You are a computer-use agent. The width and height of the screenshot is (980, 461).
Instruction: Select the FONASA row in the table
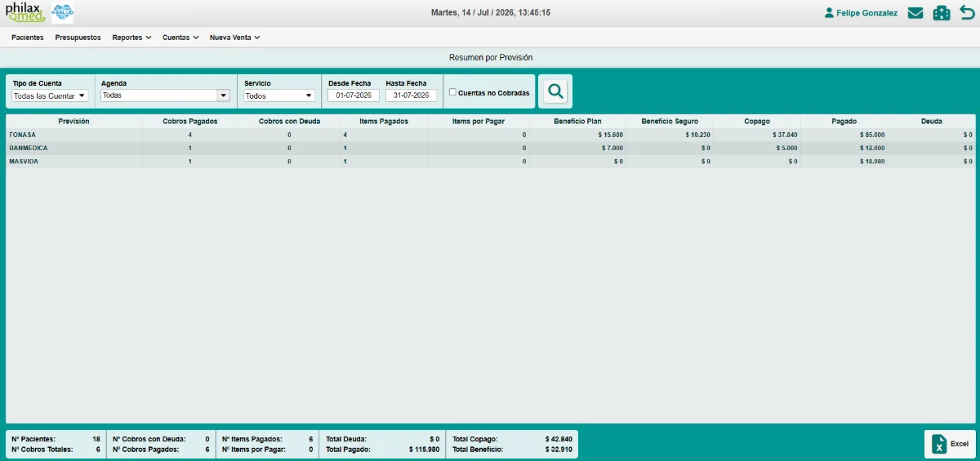tap(490, 135)
